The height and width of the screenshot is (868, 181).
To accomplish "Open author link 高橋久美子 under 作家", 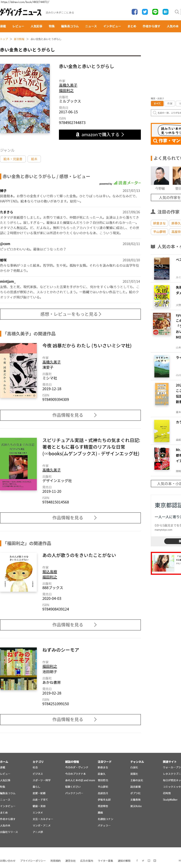I will tap(68, 85).
